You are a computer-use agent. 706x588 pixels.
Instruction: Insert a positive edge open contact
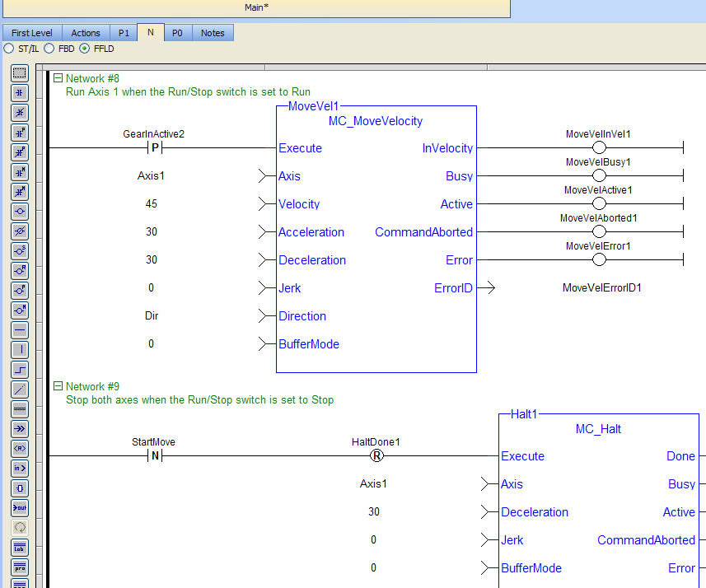click(x=20, y=133)
